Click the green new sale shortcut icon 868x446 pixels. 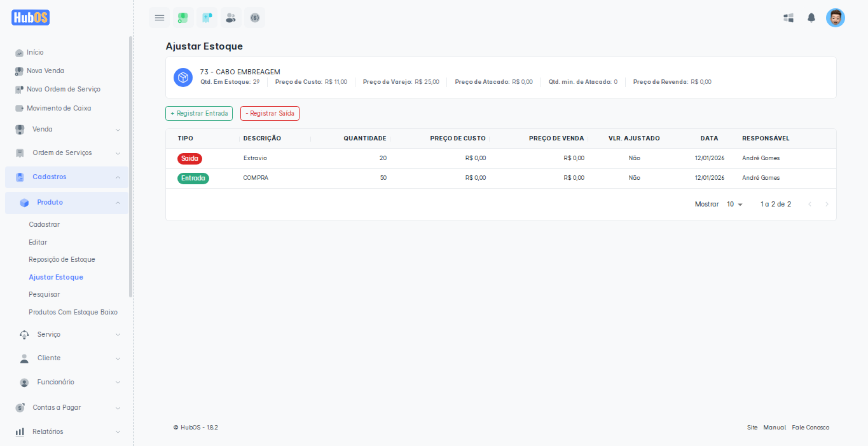pyautogui.click(x=183, y=18)
